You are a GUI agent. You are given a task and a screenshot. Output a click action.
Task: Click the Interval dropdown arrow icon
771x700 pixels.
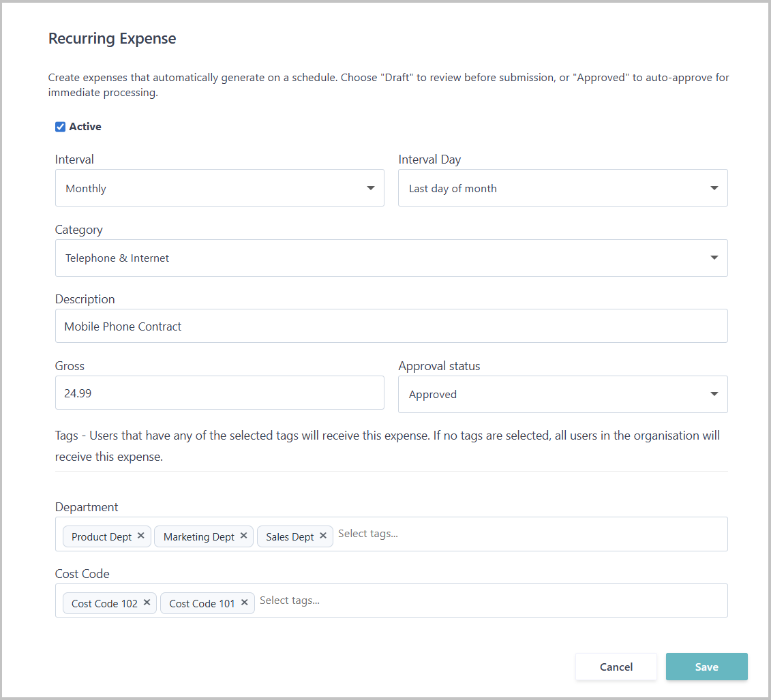tap(370, 188)
